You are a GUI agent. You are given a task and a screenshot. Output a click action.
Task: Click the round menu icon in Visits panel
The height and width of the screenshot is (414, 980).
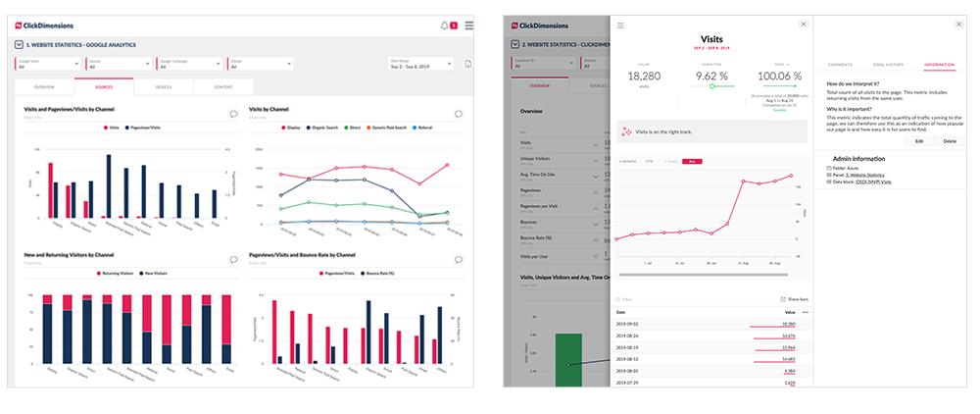pos(620,25)
